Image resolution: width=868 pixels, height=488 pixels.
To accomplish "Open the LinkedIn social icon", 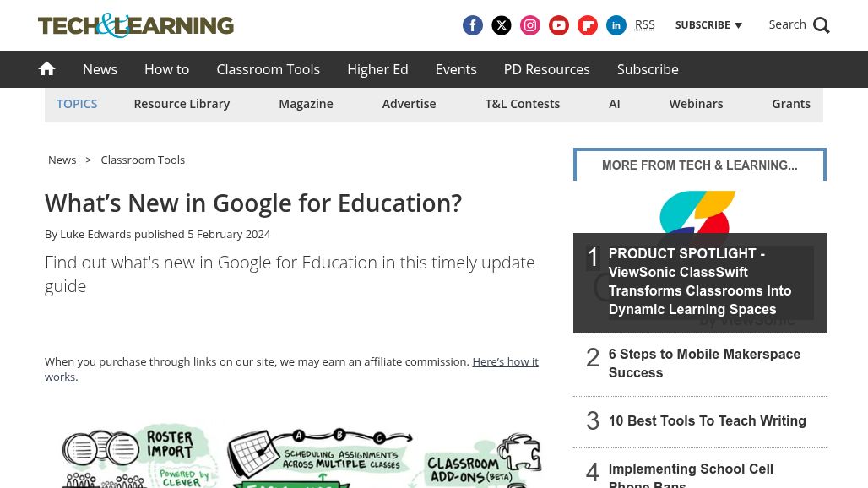I will 616,25.
